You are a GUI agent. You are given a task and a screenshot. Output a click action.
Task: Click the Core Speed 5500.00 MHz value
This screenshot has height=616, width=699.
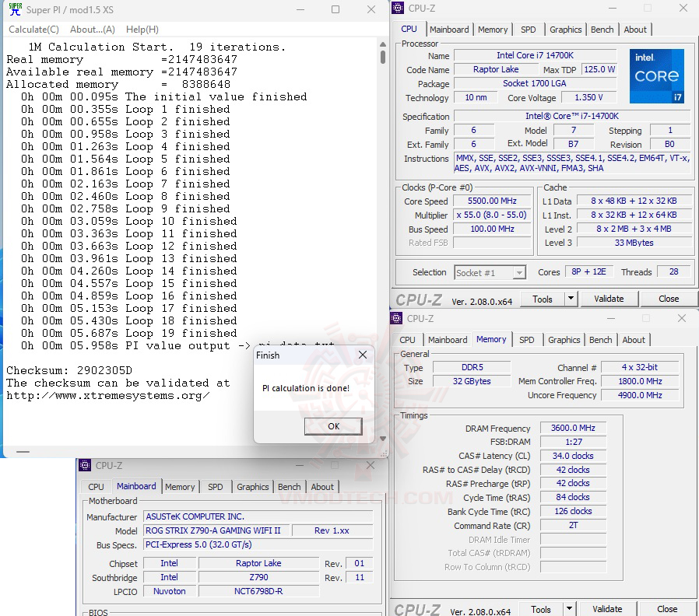click(492, 201)
